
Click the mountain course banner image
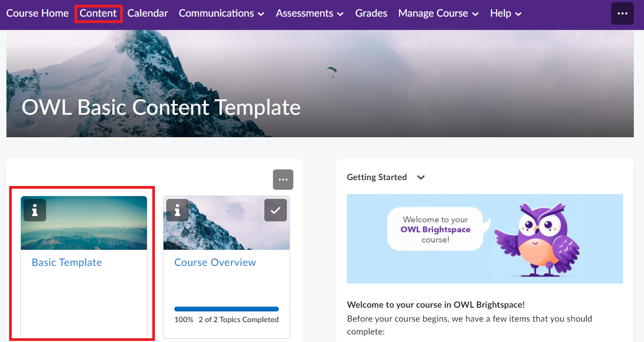(322, 80)
